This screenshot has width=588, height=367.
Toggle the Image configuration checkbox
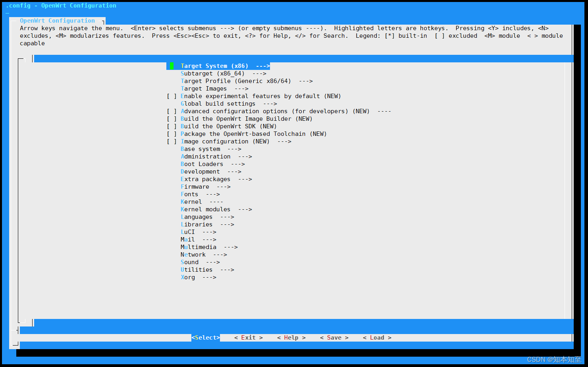coord(172,141)
